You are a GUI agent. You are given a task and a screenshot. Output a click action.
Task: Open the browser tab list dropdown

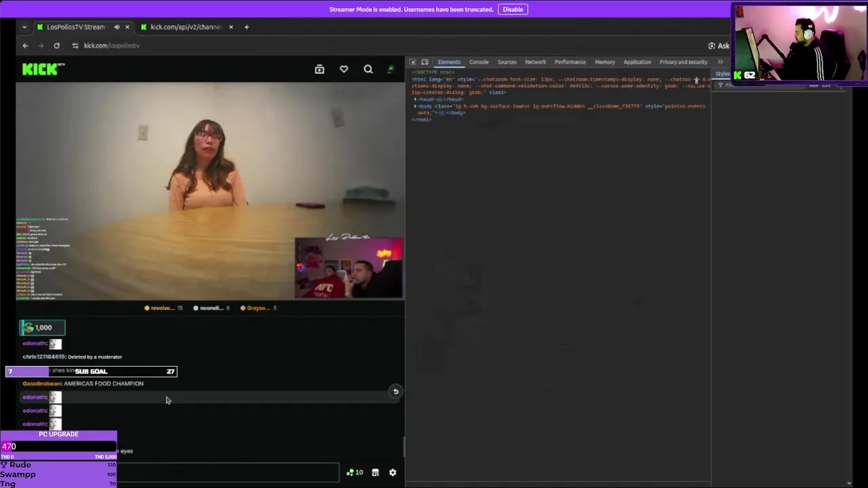pyautogui.click(x=24, y=27)
